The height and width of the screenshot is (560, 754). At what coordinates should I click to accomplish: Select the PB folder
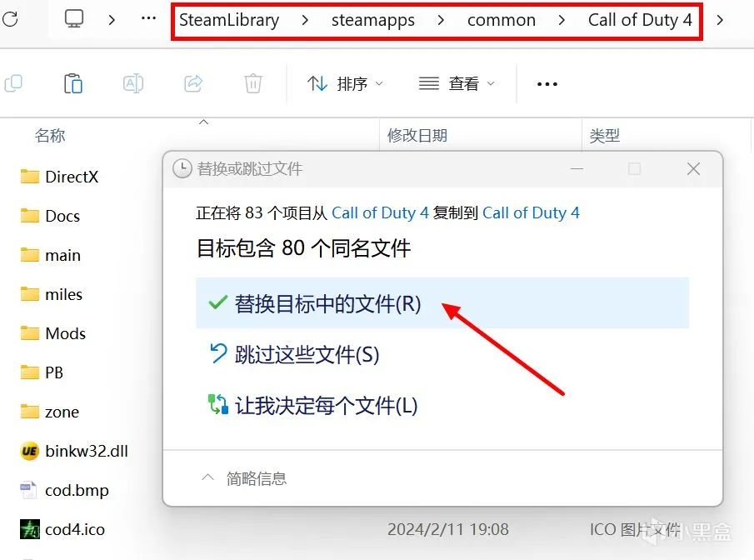click(x=54, y=372)
